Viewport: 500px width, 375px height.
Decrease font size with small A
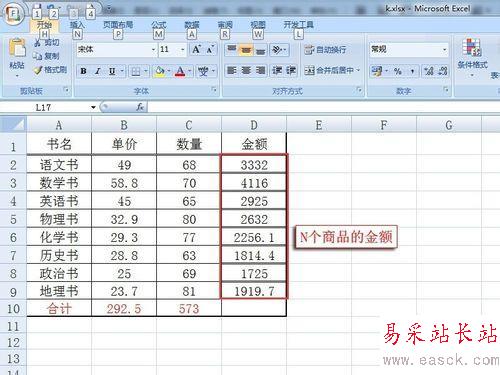210,50
